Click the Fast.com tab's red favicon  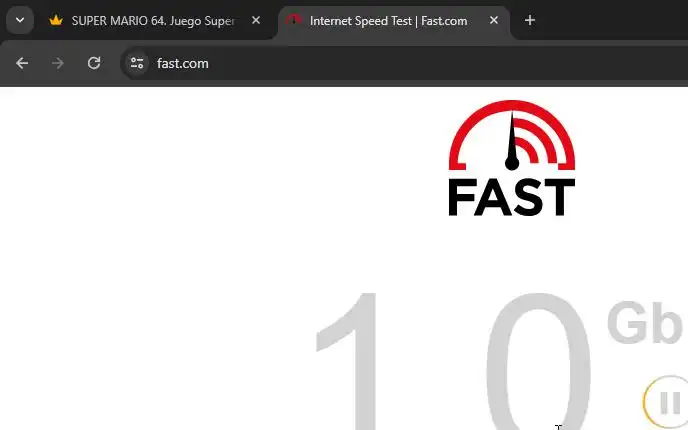point(294,19)
